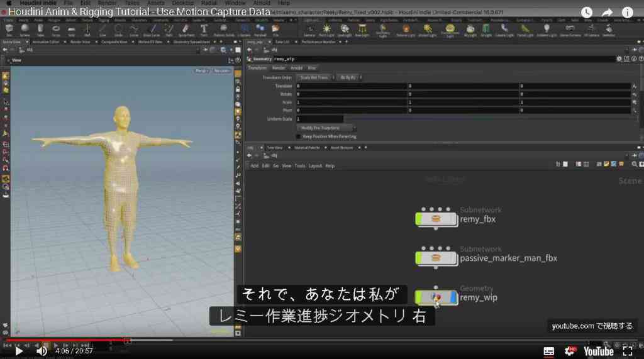644x359 pixels.
Task: Select the Grid shelf tool
Action: pyautogui.click(x=72, y=30)
